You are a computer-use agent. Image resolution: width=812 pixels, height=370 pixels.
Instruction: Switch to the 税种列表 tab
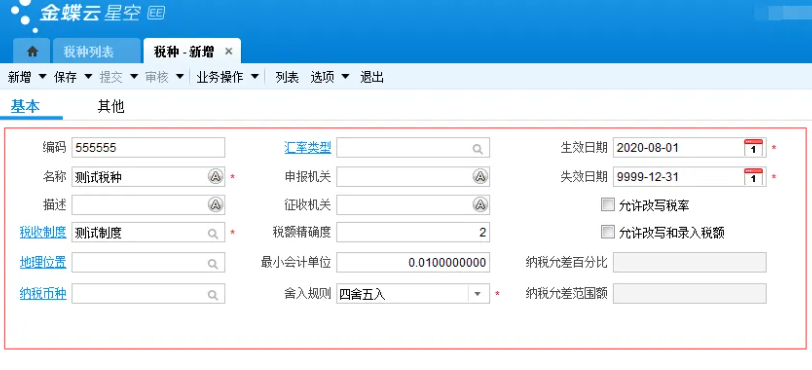(97, 51)
